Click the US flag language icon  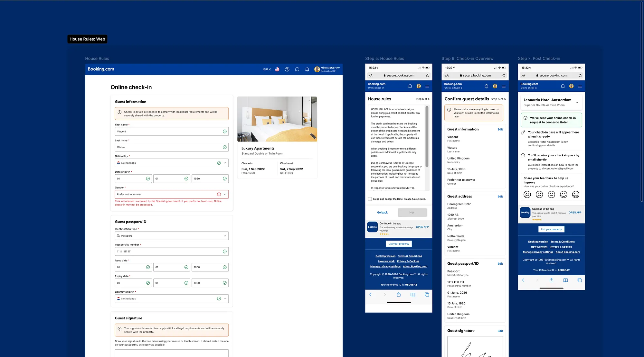coord(277,69)
